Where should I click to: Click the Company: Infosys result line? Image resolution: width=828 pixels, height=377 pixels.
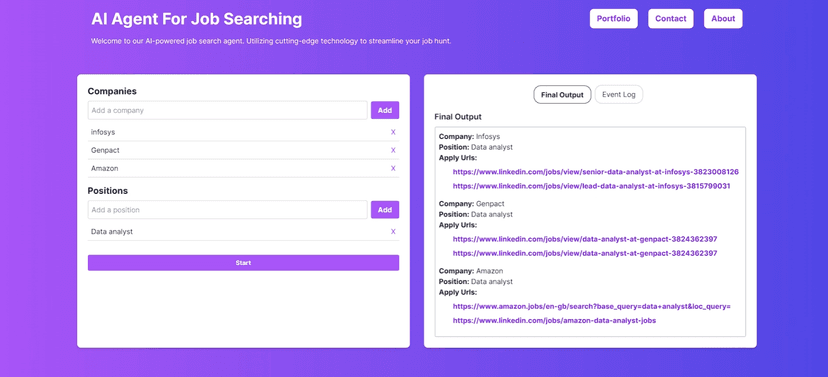pos(469,136)
